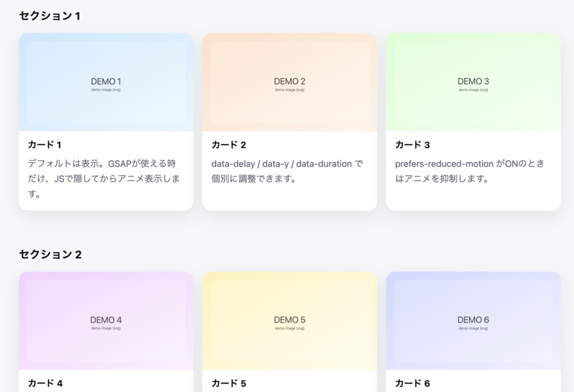Click the DEMO 5 image placeholder

(289, 320)
